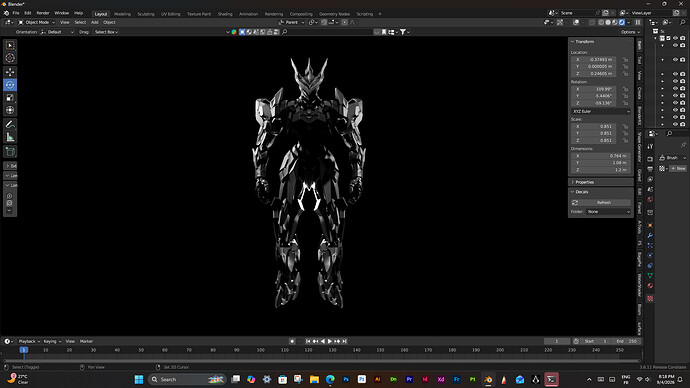Open the Object Mode dropdown
This screenshot has height=388, width=690.
(x=37, y=22)
